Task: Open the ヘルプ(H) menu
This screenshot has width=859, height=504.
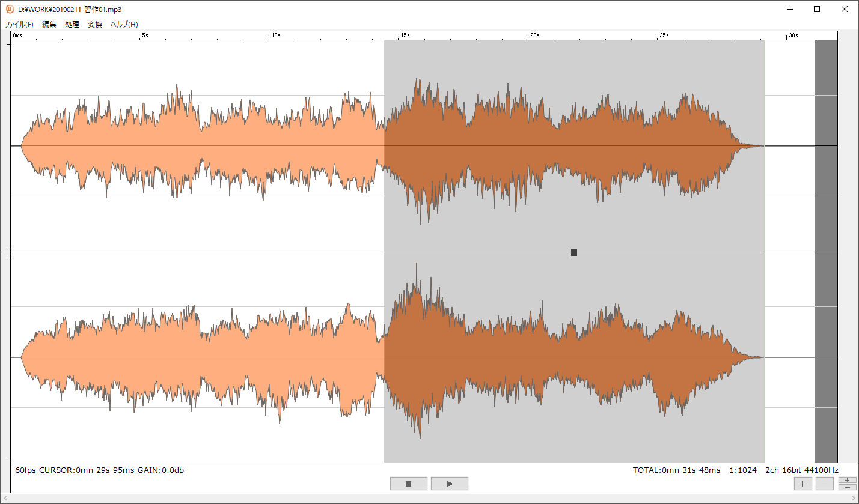Action: [124, 25]
